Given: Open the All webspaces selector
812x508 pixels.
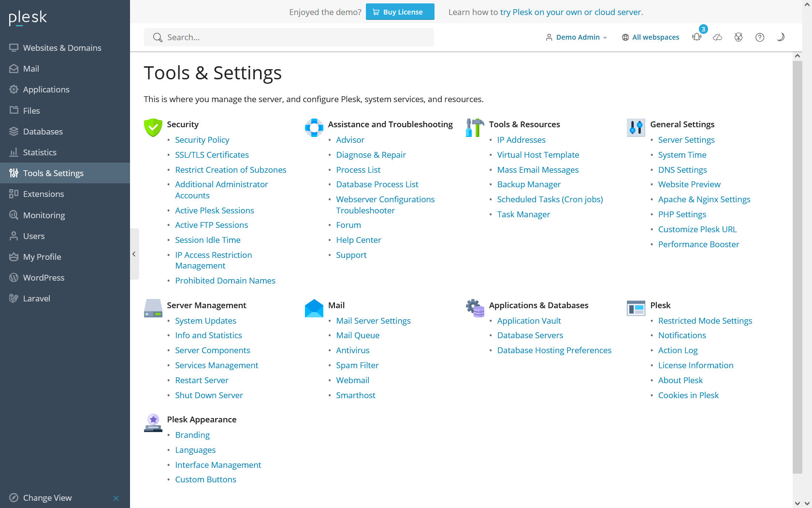Looking at the screenshot, I should [651, 37].
